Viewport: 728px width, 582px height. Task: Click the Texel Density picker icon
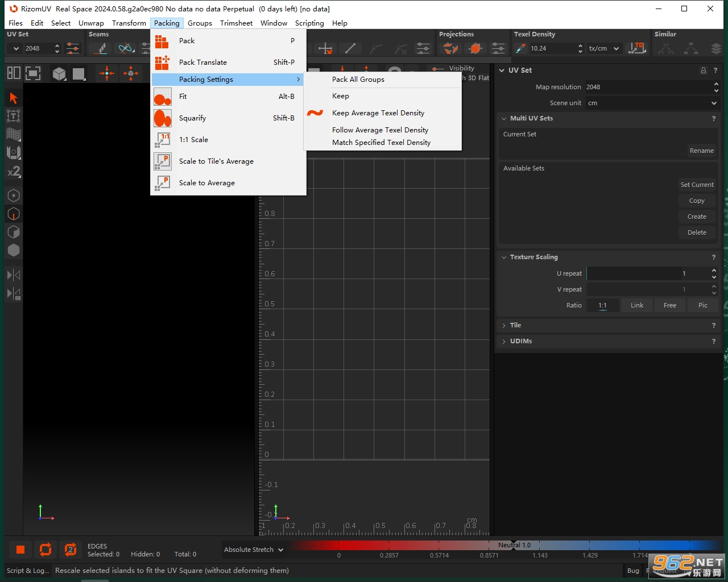[520, 49]
